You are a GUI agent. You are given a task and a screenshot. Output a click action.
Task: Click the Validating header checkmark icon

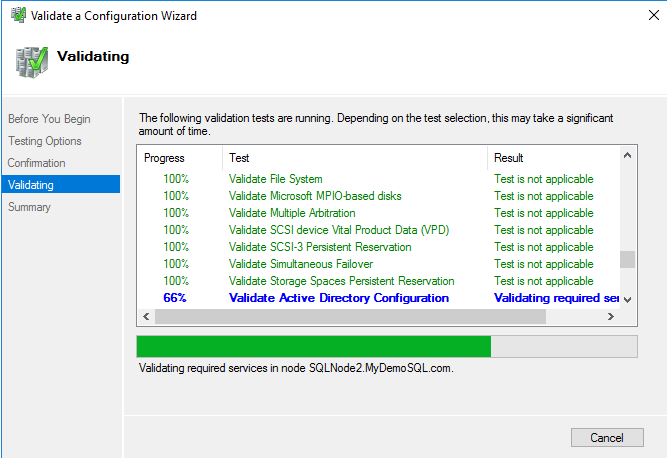coord(33,62)
